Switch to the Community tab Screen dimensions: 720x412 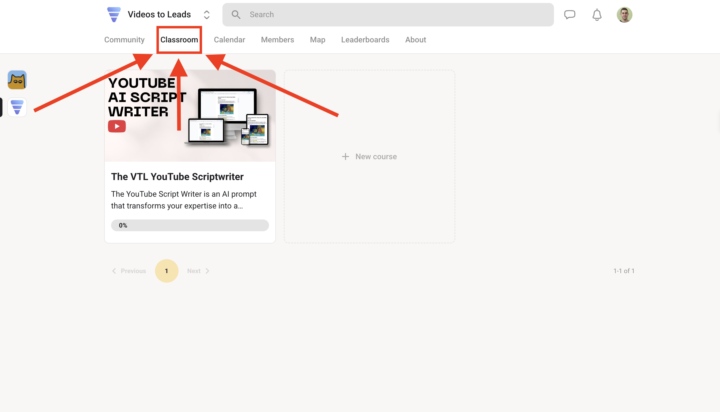click(x=124, y=40)
